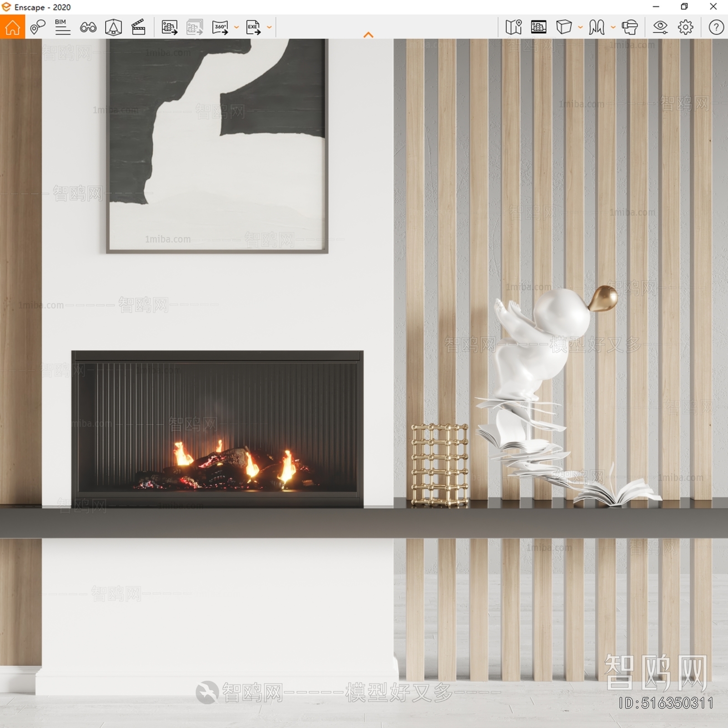Switch projection mode using cube icon

(x=564, y=27)
